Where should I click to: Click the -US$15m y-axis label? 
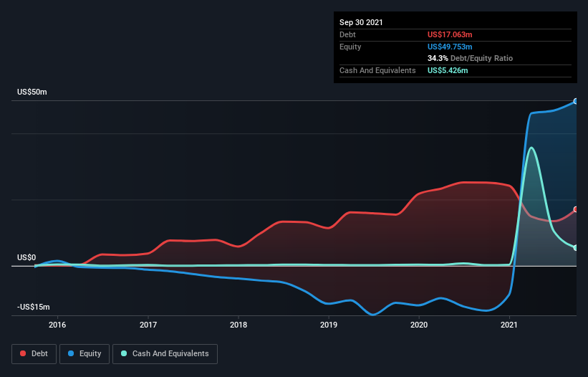34,307
